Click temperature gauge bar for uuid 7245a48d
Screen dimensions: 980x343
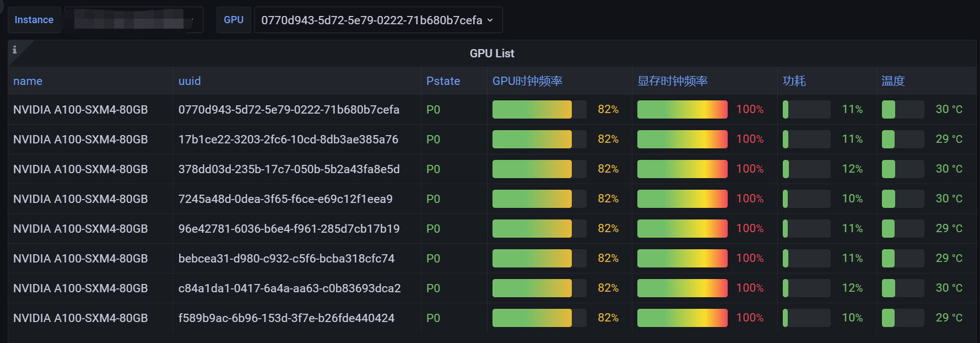(x=903, y=199)
